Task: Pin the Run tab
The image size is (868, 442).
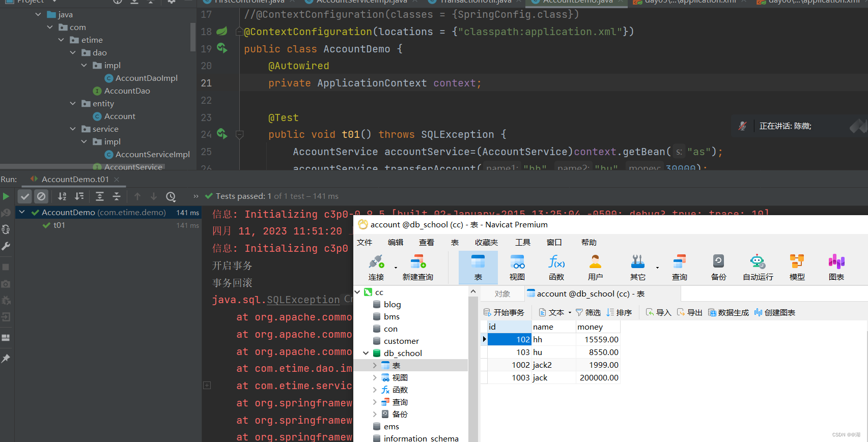Action: tap(6, 359)
